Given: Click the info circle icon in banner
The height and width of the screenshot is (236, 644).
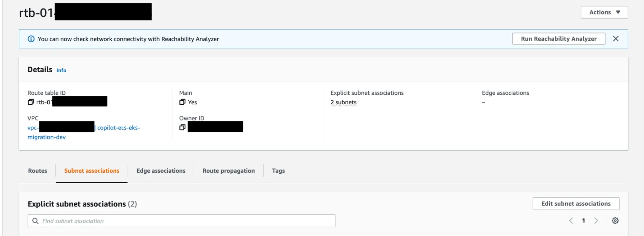Looking at the screenshot, I should point(31,39).
